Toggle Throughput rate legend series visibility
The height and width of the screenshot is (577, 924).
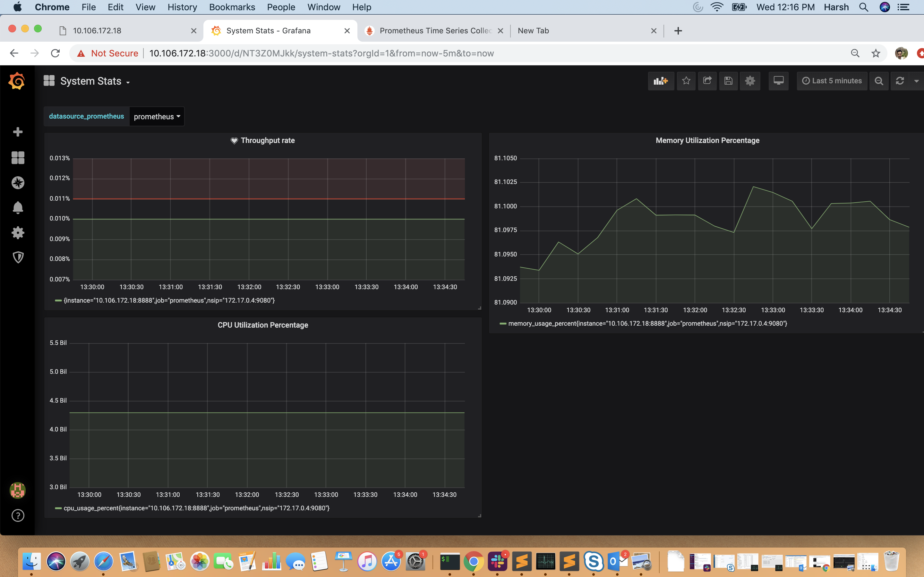point(169,300)
